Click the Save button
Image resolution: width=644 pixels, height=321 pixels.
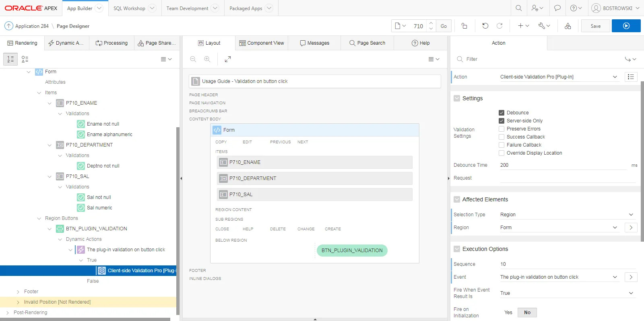(595, 26)
